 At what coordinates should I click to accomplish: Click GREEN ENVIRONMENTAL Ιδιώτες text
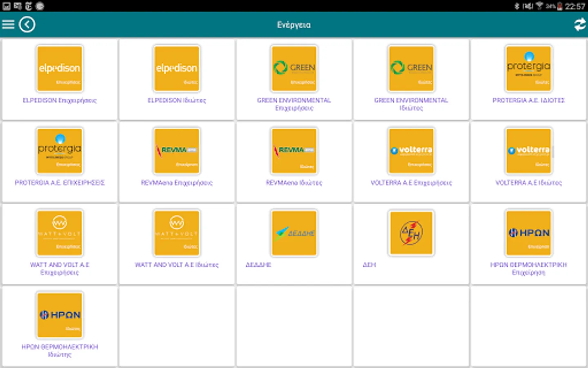point(411,104)
